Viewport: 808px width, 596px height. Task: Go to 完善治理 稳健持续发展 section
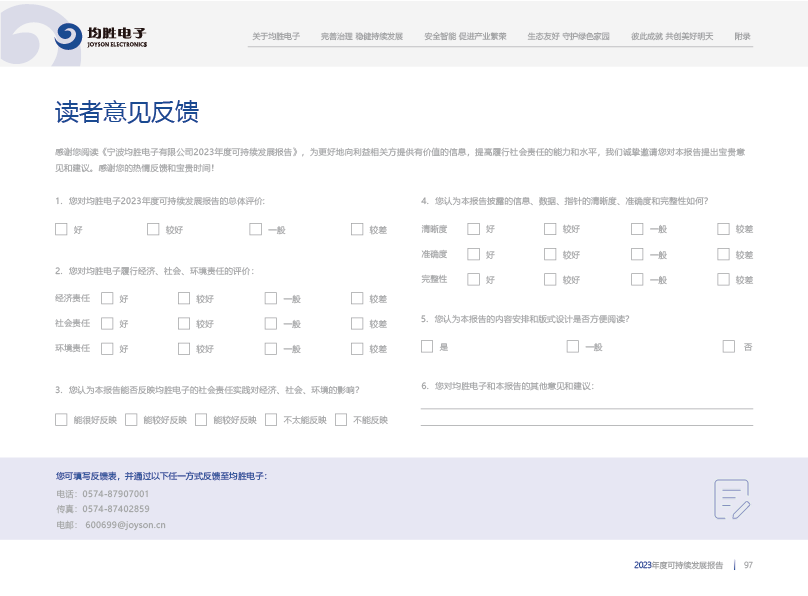coord(361,36)
